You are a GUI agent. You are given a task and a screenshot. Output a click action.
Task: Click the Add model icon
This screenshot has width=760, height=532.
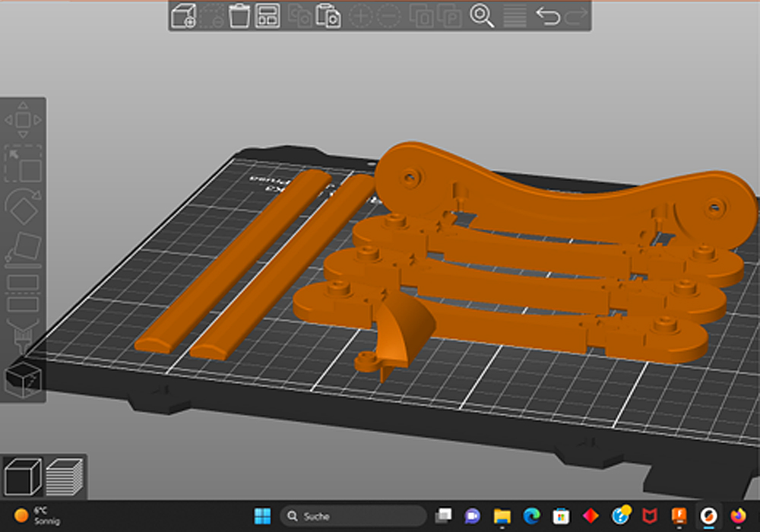(x=183, y=16)
